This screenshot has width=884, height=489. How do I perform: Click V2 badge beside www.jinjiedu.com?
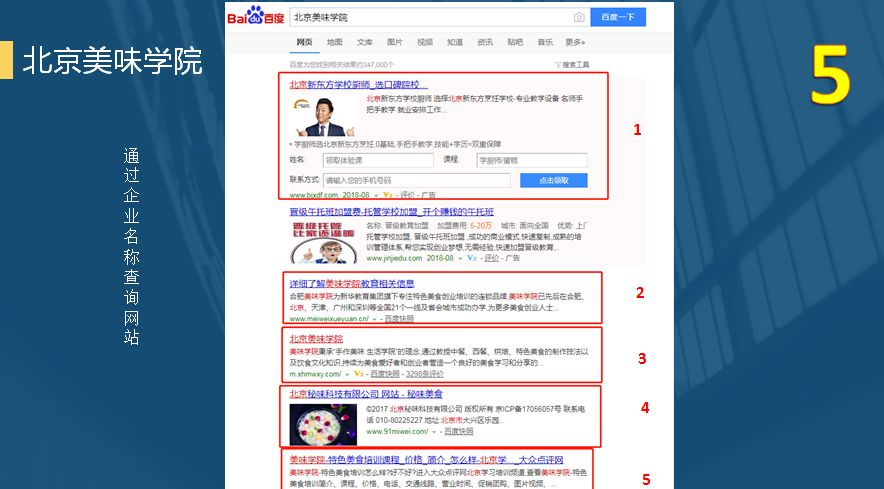pyautogui.click(x=472, y=258)
